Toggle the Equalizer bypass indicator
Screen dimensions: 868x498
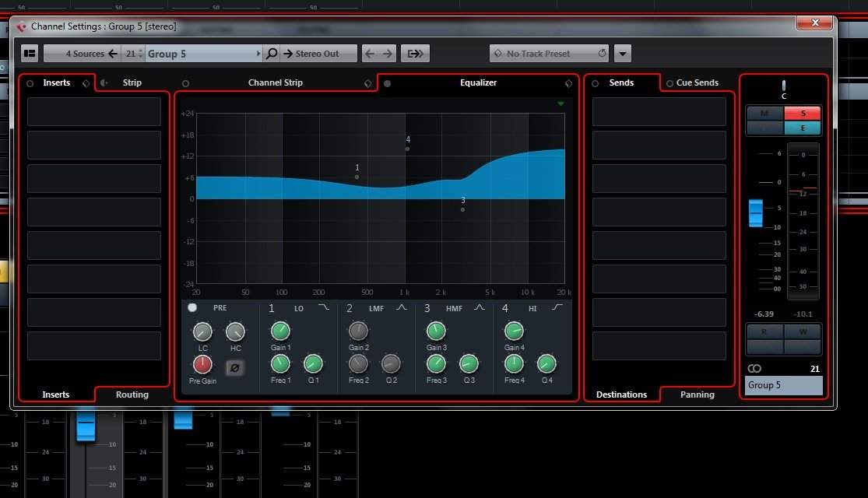tap(388, 83)
